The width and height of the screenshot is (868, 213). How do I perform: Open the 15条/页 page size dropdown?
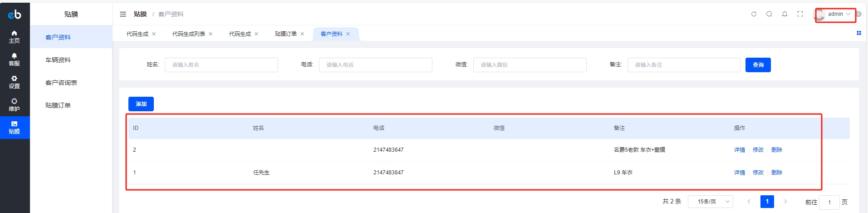[x=711, y=202]
